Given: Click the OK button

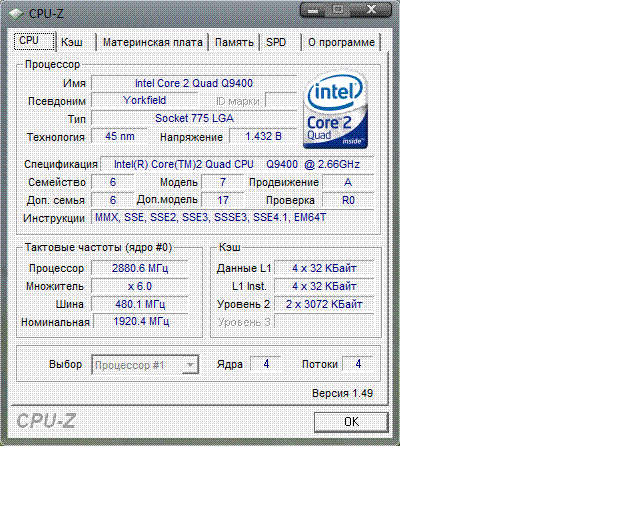Looking at the screenshot, I should (x=351, y=422).
